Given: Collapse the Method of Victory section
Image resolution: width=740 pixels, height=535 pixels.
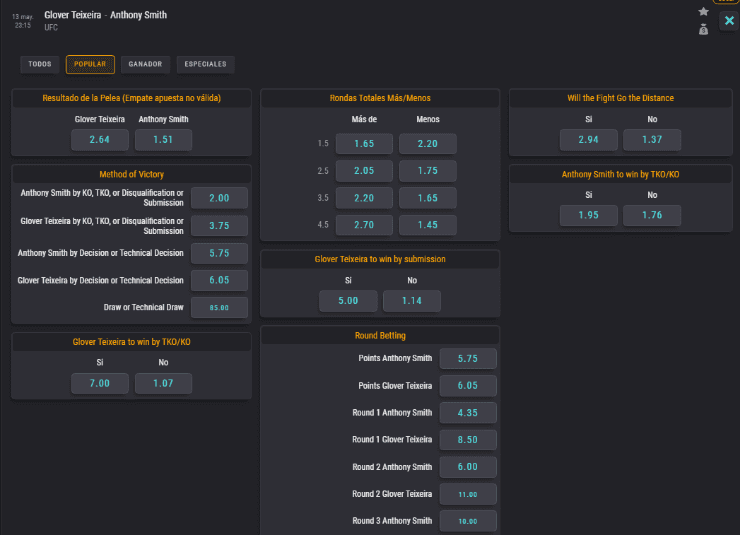Looking at the screenshot, I should (131, 174).
